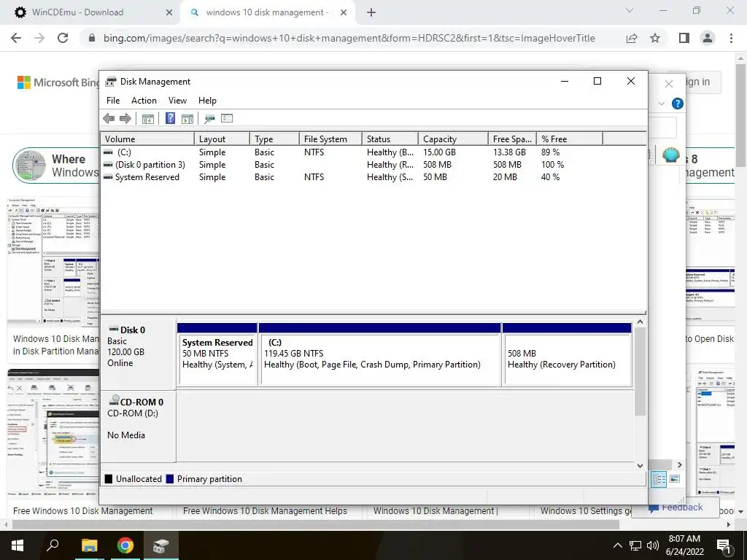Open the View menu
Image resolution: width=747 pixels, height=560 pixels.
[177, 101]
